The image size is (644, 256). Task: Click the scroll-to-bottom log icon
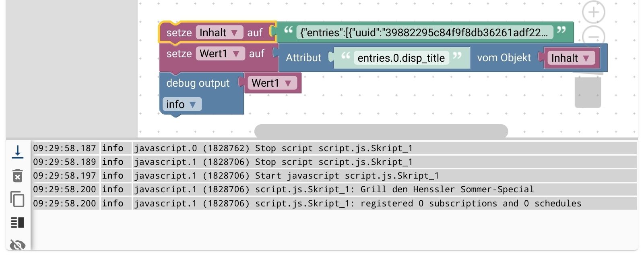click(x=17, y=152)
